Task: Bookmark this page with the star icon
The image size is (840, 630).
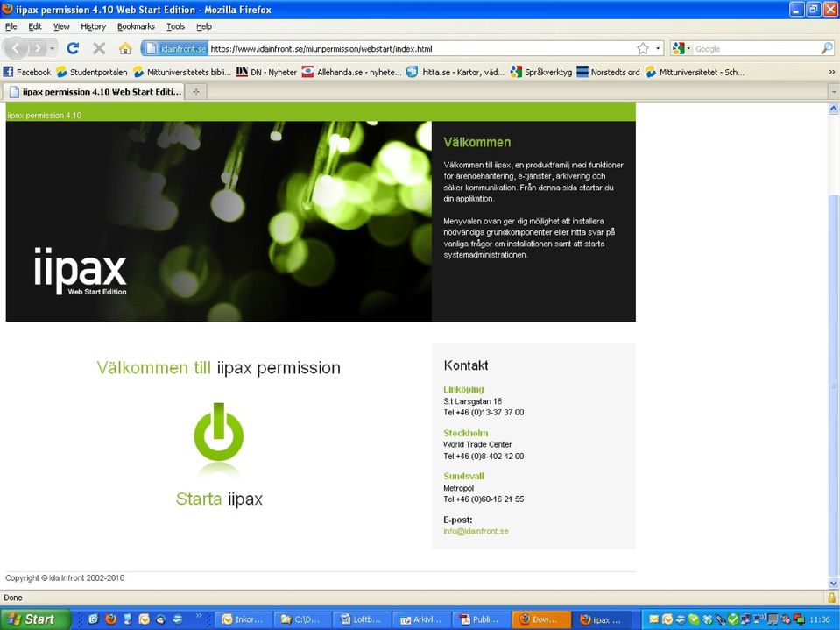Action: [x=643, y=49]
